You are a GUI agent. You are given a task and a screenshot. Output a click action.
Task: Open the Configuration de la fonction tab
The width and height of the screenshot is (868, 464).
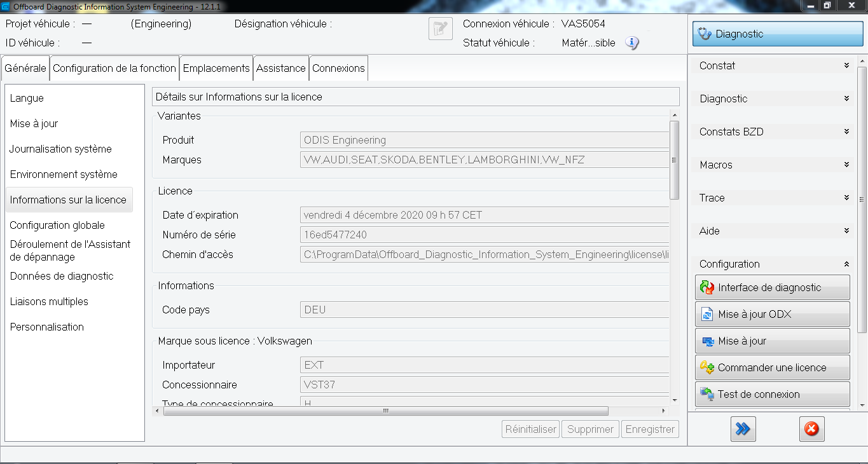[x=114, y=68]
